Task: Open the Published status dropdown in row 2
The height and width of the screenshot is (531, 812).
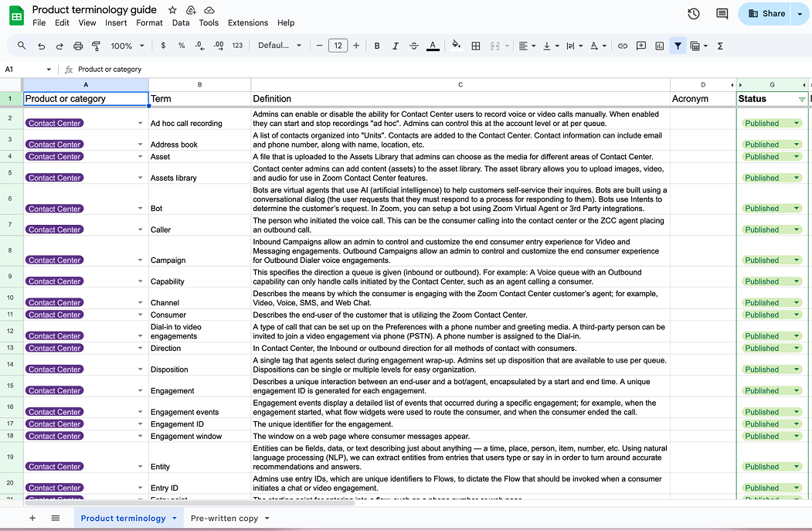Action: point(797,122)
